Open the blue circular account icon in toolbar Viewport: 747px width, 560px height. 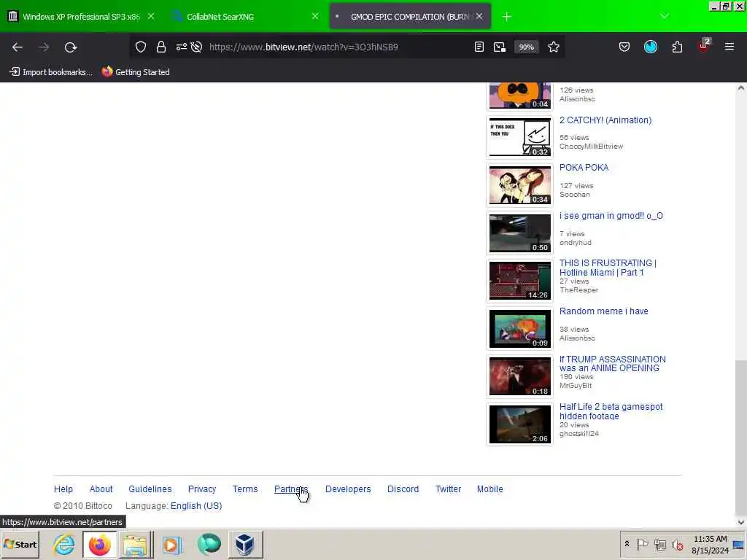click(651, 47)
